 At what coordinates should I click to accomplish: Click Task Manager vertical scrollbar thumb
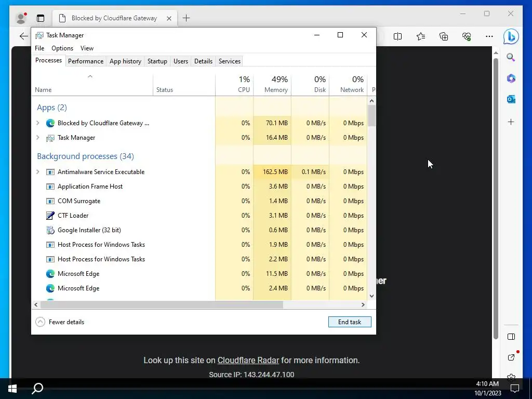372,116
